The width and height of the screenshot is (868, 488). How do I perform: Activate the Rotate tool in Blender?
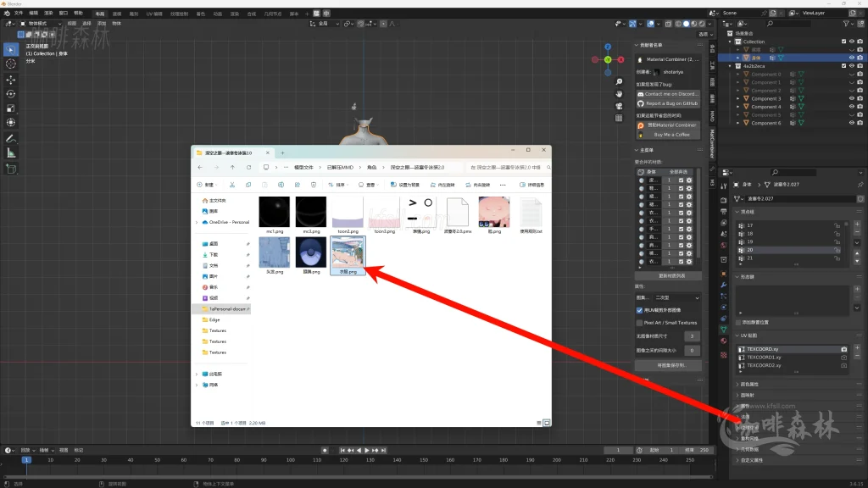[x=10, y=94]
